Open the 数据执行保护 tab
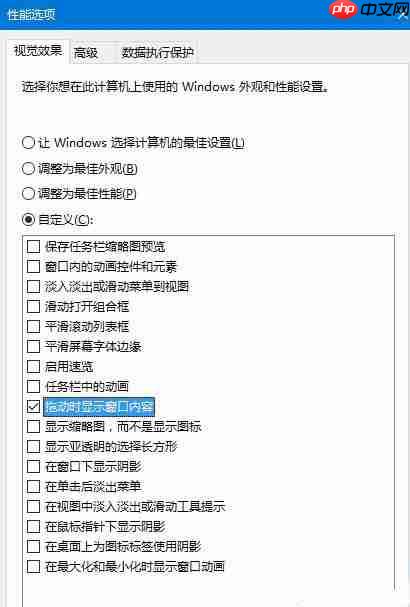Viewport: 410px width, 607px height. 157,53
